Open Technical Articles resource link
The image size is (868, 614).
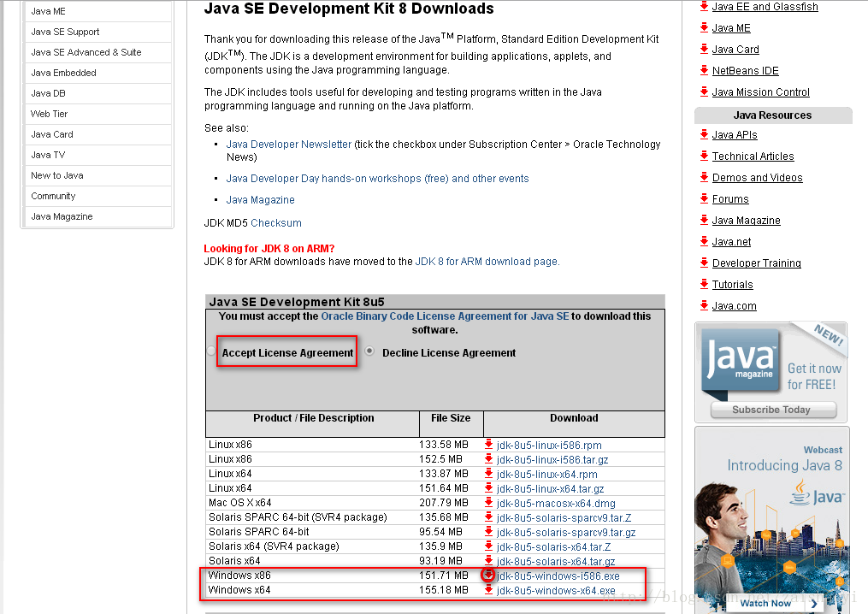tap(753, 156)
